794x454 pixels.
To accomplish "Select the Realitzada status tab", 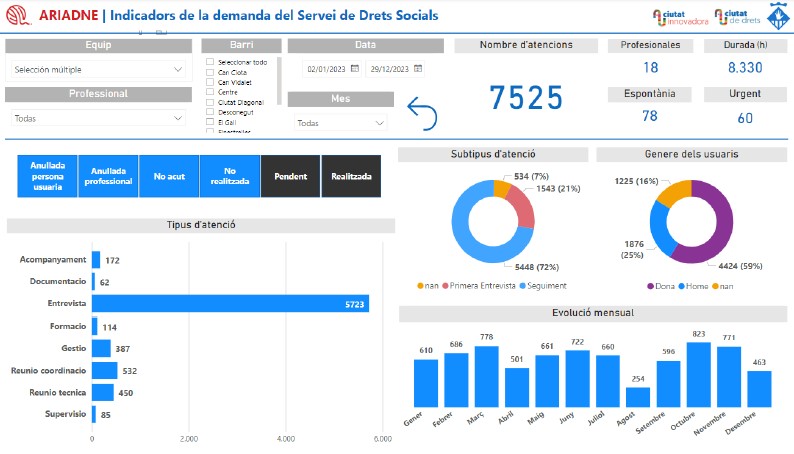I will 351,176.
